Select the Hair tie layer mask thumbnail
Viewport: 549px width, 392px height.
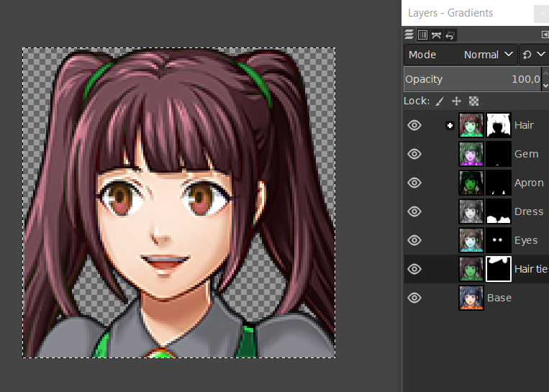point(499,269)
